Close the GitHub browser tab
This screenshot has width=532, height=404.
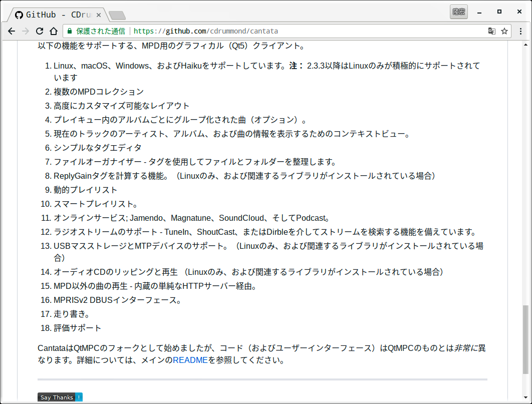point(98,15)
